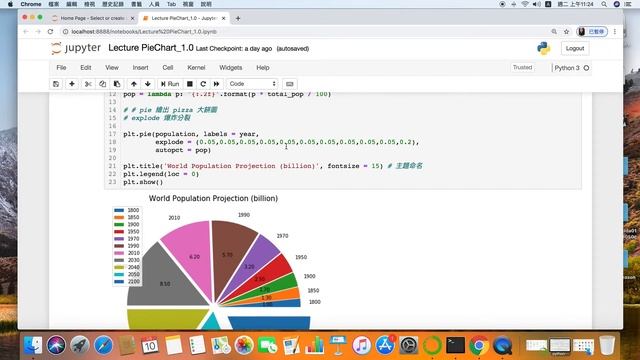Launch Siri from the dock
640x360 pixels.
pos(56,345)
